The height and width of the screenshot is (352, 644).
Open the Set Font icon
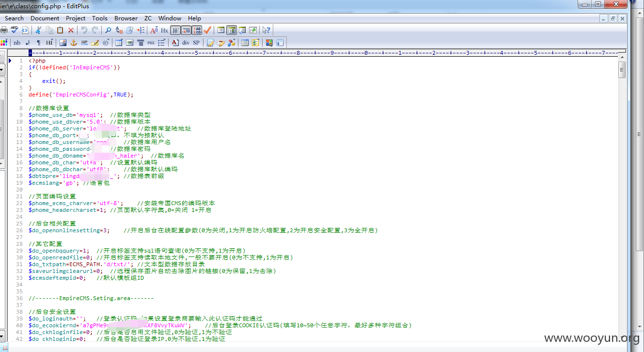coord(154,30)
